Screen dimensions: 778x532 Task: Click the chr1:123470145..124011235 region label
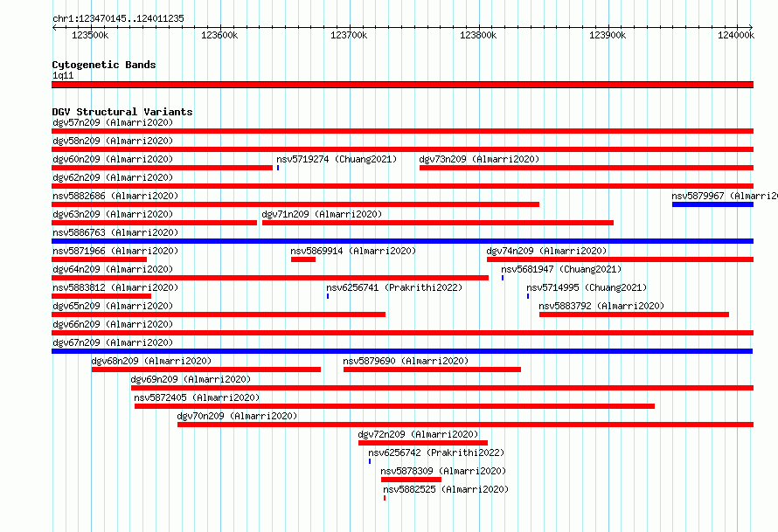(118, 19)
